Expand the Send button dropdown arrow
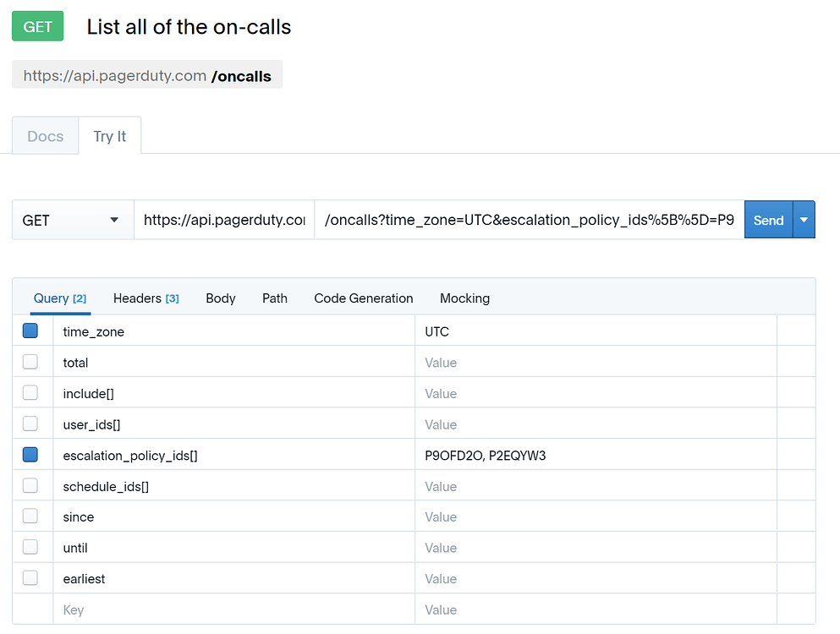The image size is (840, 634). click(x=805, y=219)
